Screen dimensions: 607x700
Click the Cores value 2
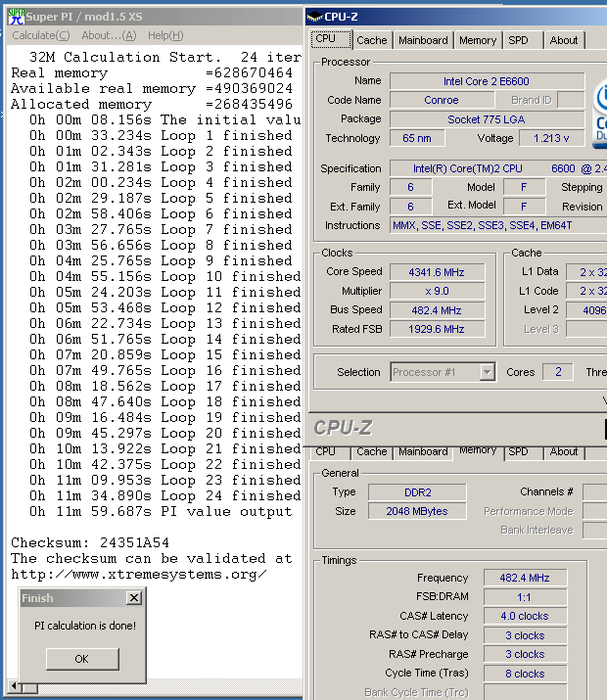click(558, 372)
